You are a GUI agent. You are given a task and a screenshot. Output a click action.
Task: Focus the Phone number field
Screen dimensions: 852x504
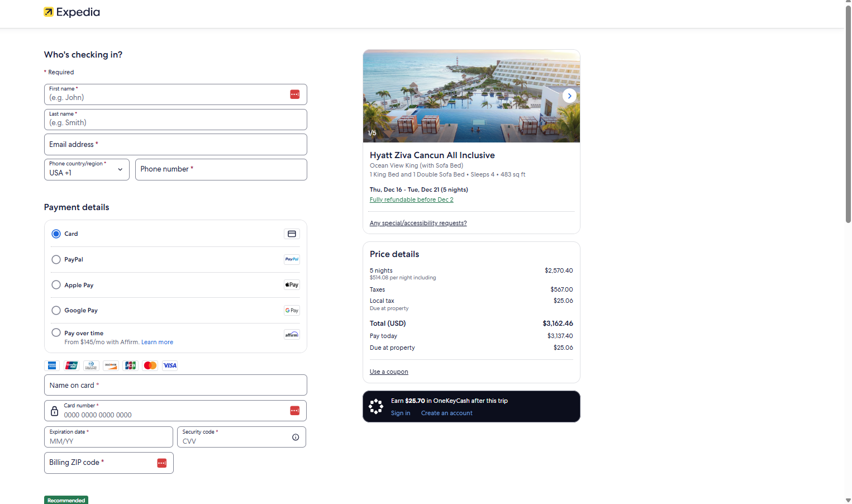(221, 170)
